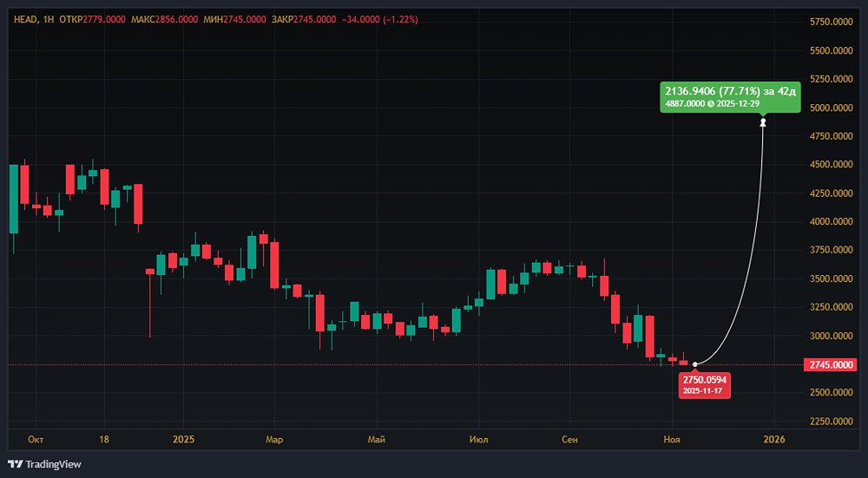Select the forecast arrow's upper end handle
Viewport: 868px width, 478px height.
[763, 121]
